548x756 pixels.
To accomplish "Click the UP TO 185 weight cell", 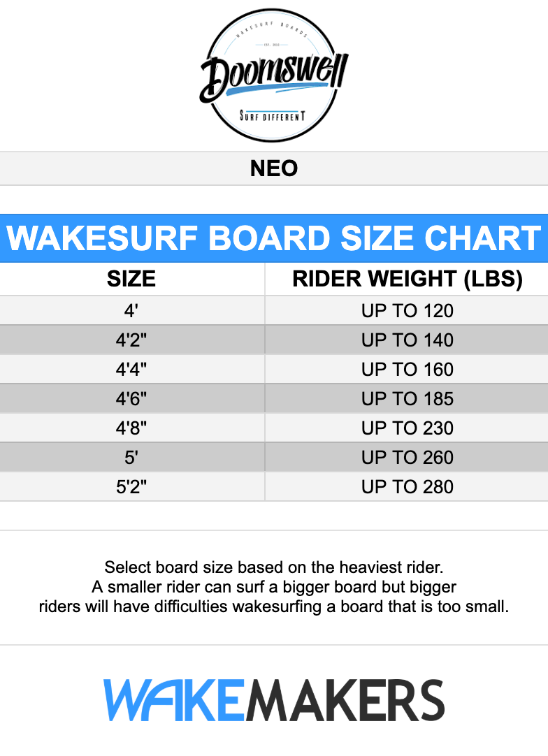I will click(x=407, y=399).
